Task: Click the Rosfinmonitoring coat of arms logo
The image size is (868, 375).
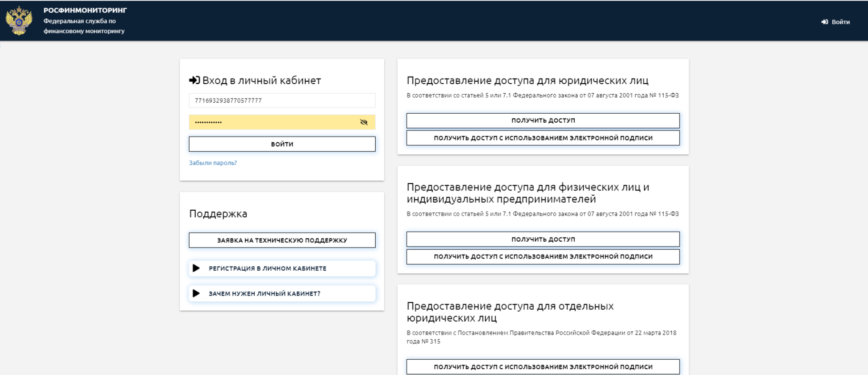Action: coord(19,21)
